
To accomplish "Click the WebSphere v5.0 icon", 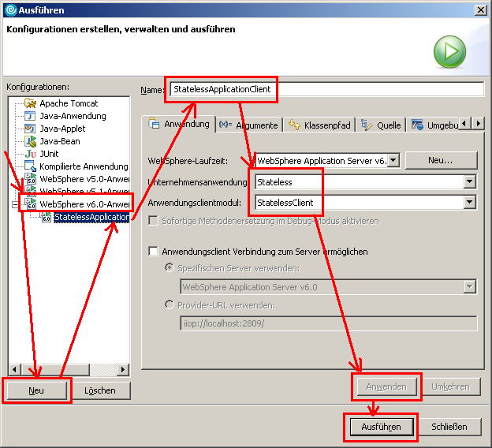I will pos(31,178).
